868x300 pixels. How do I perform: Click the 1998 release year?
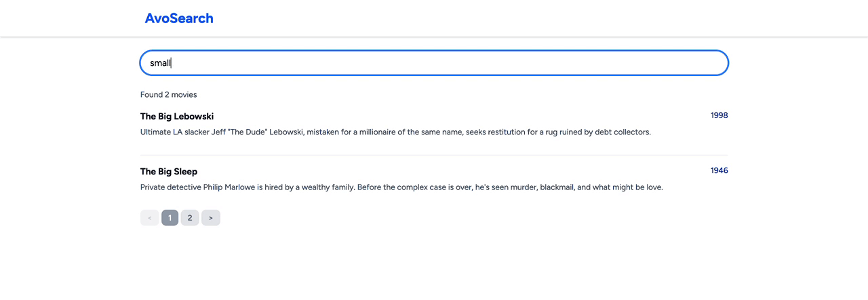[x=719, y=115]
